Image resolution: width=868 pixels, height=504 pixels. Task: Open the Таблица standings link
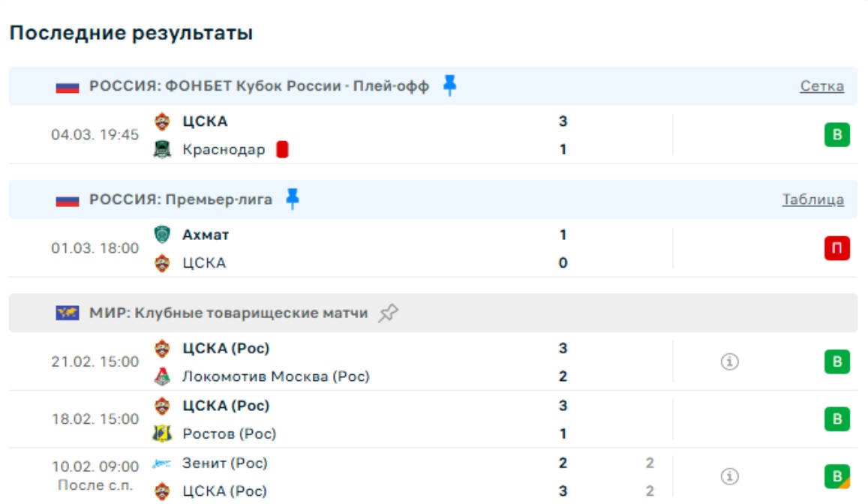point(812,199)
